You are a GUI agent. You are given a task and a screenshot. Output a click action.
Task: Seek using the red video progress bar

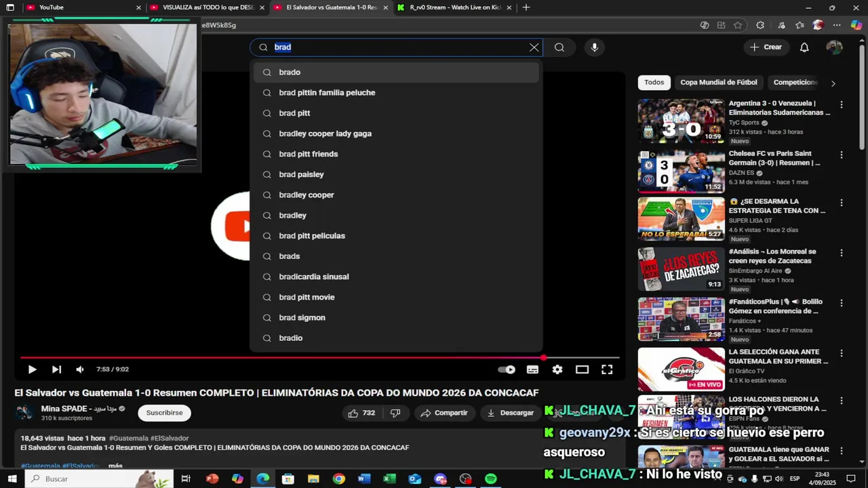pos(320,357)
